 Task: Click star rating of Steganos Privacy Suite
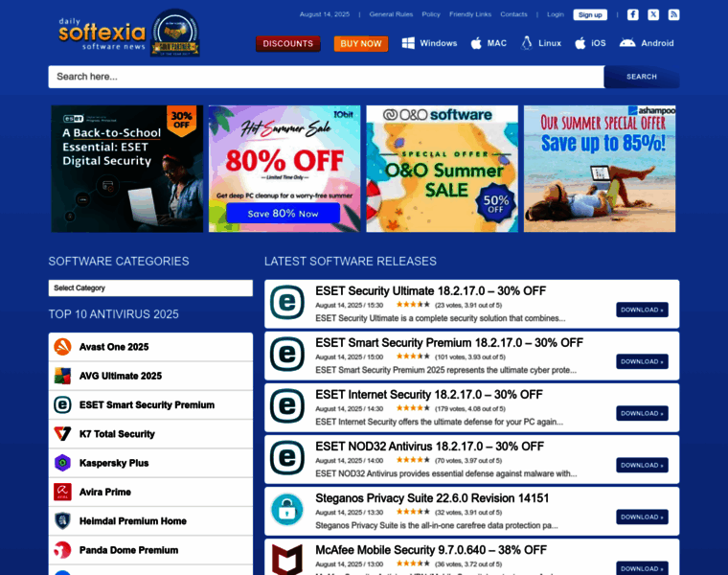pyautogui.click(x=413, y=512)
